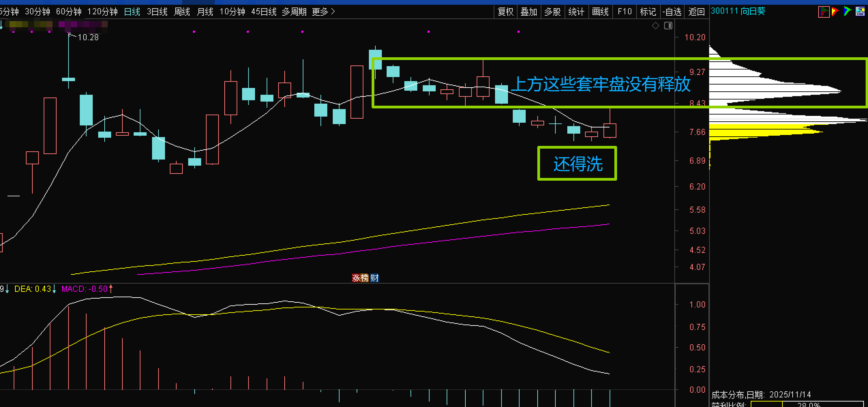Toggle the -自选 watchlist button
Viewport: 868px width, 407px height.
[672, 12]
